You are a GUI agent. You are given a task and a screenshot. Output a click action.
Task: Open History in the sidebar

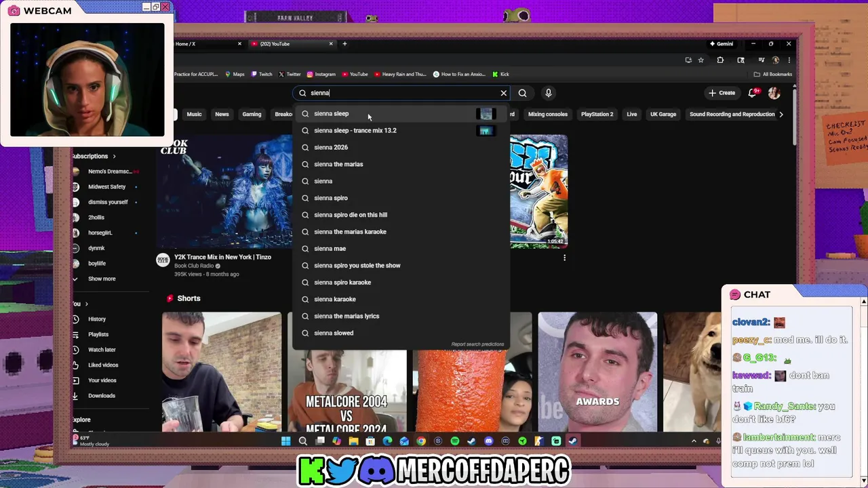tap(97, 319)
